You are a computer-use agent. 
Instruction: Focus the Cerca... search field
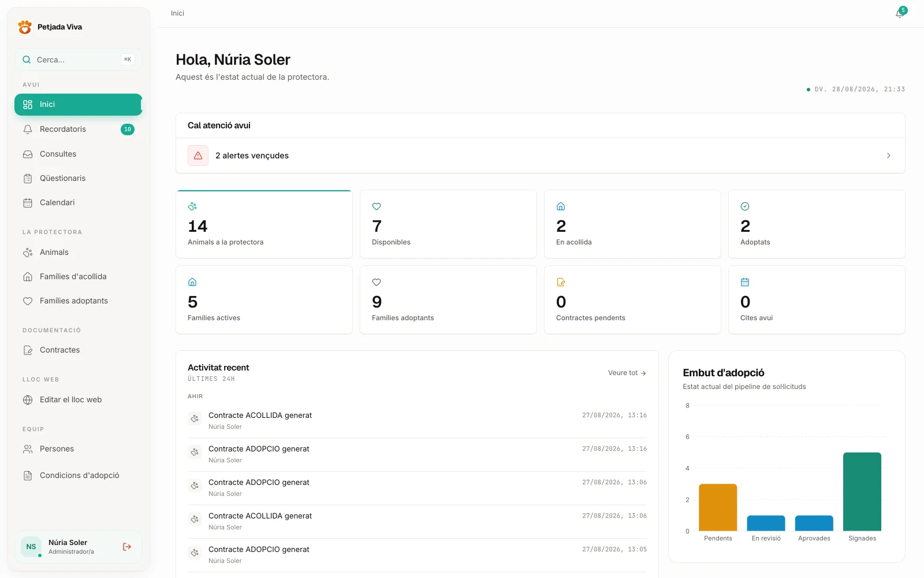click(79, 60)
